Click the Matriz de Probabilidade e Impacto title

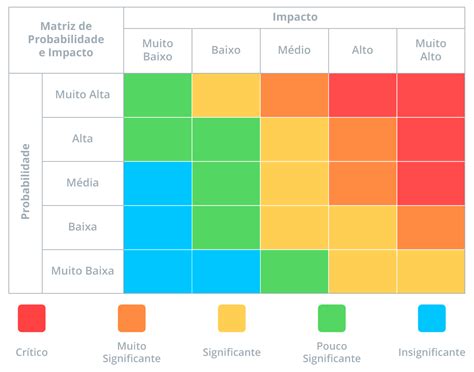tap(66, 40)
